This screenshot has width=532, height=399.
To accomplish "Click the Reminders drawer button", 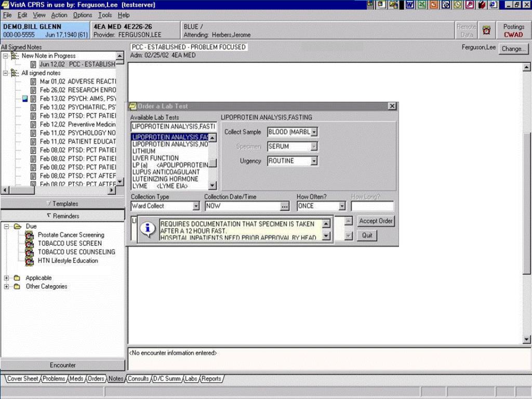I will (x=63, y=216).
